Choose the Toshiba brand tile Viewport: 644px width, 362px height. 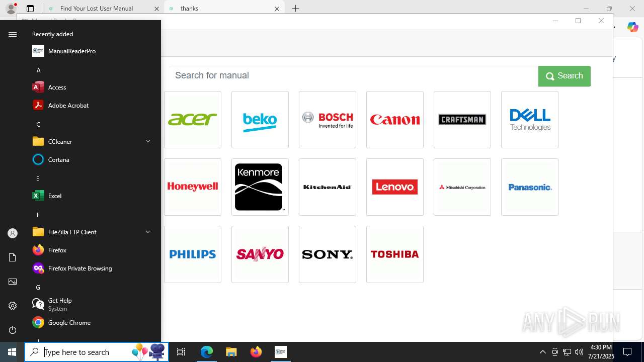point(395,254)
